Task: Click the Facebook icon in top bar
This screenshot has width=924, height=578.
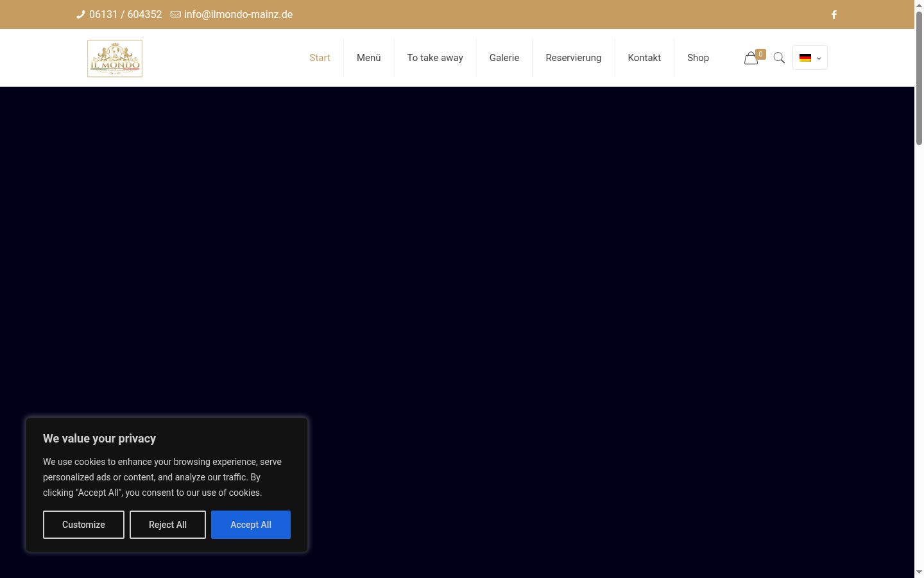Action: (x=834, y=15)
